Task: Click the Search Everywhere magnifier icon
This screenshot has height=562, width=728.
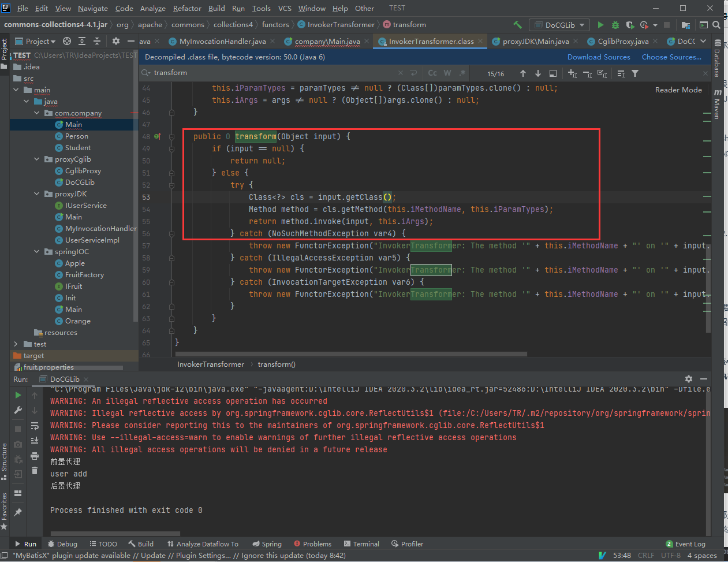Action: pyautogui.click(x=716, y=25)
